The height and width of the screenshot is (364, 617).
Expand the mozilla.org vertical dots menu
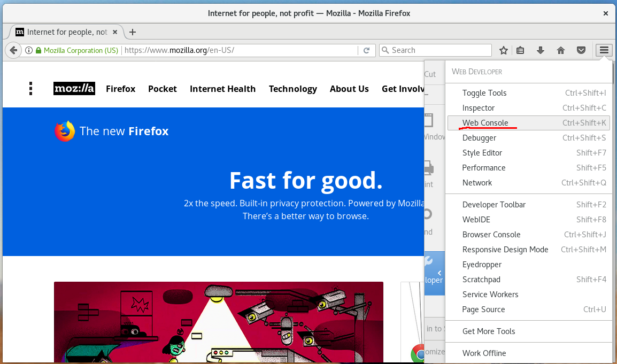tap(31, 89)
